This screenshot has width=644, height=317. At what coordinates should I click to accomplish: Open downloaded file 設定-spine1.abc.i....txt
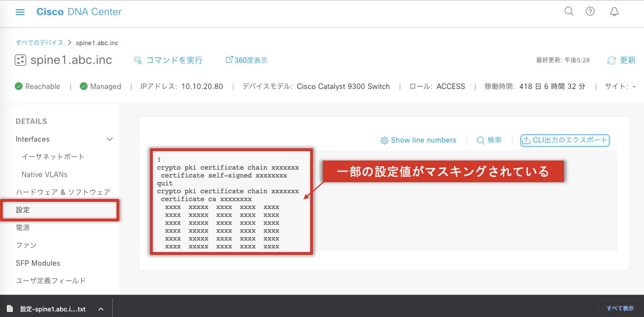(53, 309)
